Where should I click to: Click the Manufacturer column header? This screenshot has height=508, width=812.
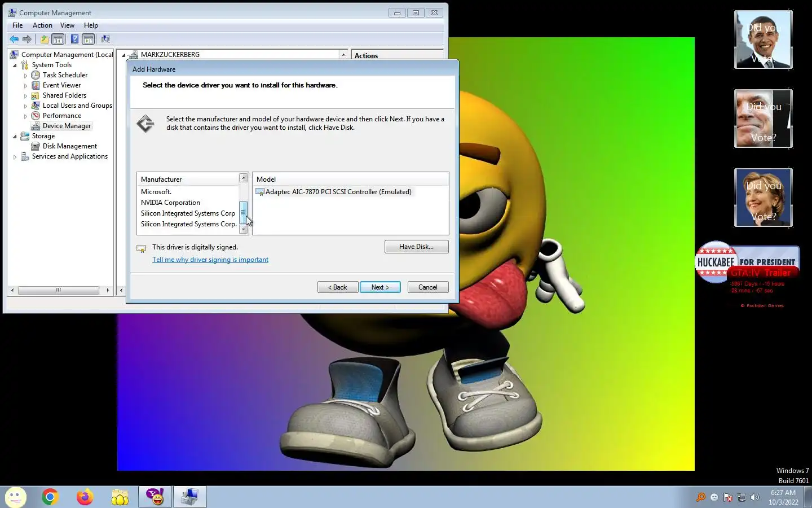click(x=188, y=179)
